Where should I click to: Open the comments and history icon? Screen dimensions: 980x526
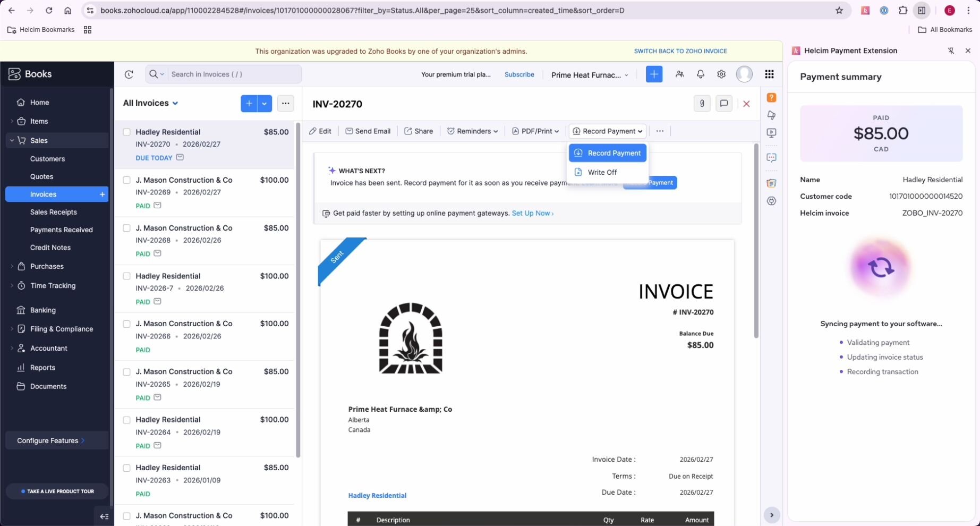pyautogui.click(x=723, y=104)
